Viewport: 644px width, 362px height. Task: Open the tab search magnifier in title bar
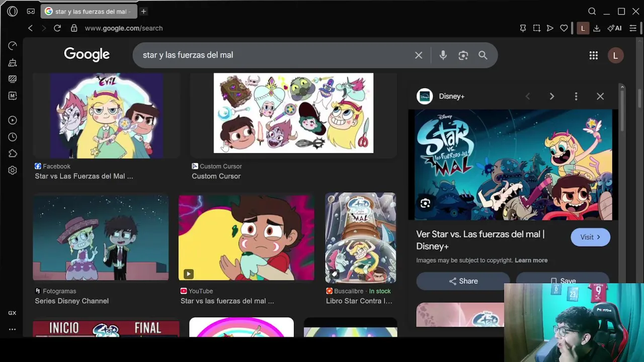click(592, 11)
